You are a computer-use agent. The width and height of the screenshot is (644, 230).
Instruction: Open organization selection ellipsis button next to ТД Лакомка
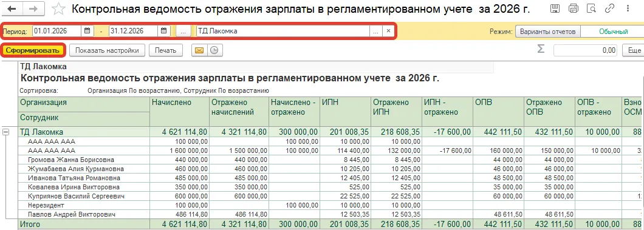(x=375, y=31)
